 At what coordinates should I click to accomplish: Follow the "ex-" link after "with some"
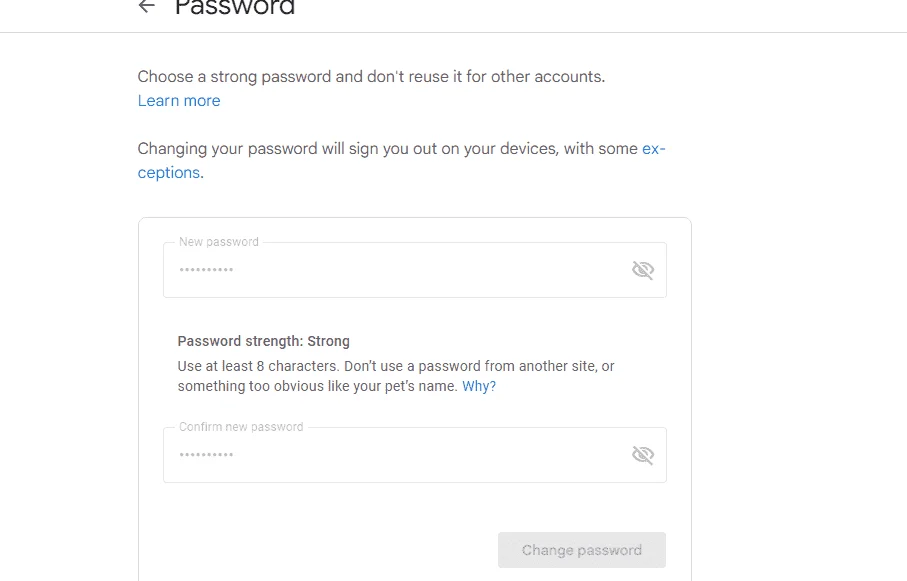click(654, 149)
